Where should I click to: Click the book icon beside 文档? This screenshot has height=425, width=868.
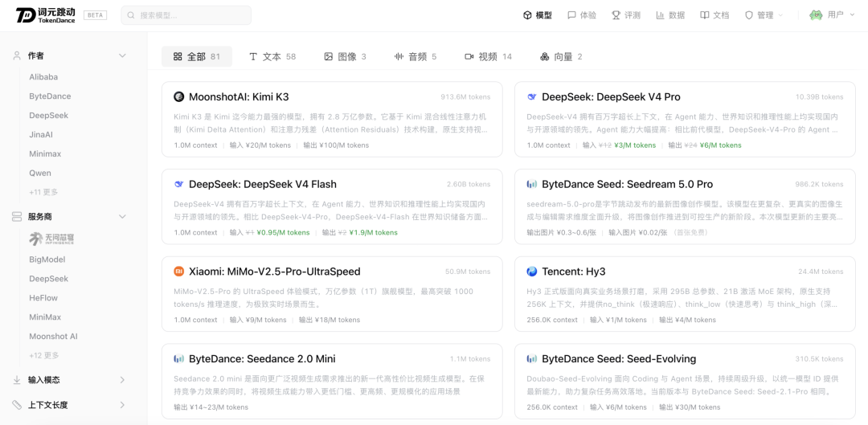coord(705,15)
